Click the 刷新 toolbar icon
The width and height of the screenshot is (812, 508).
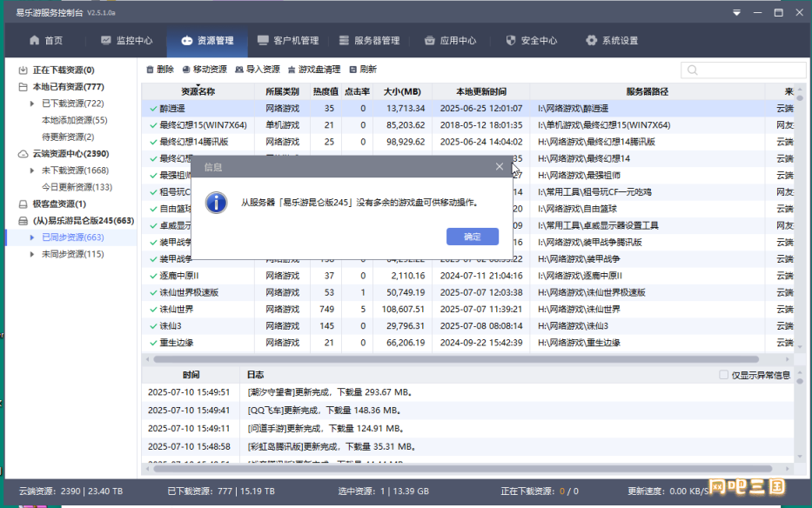coord(352,70)
